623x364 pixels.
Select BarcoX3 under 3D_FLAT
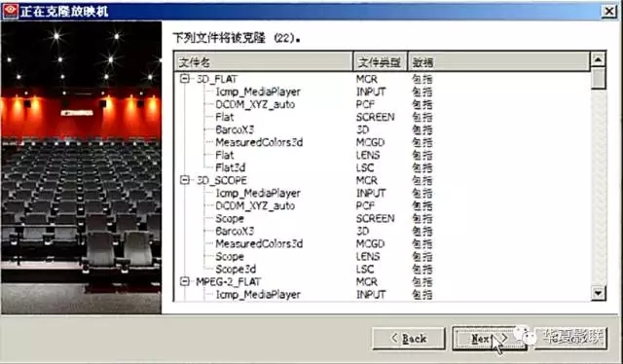235,130
